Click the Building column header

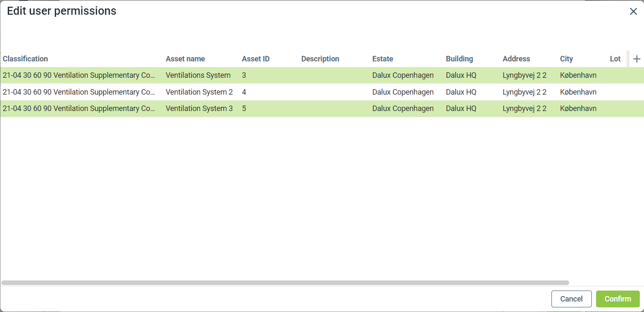point(459,59)
